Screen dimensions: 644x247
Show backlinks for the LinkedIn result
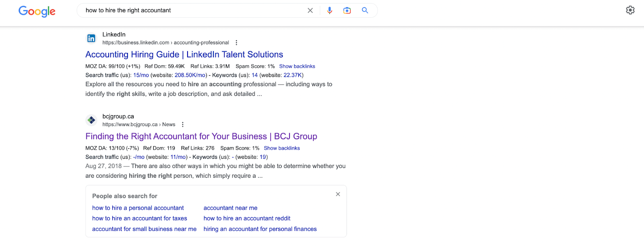(x=297, y=66)
